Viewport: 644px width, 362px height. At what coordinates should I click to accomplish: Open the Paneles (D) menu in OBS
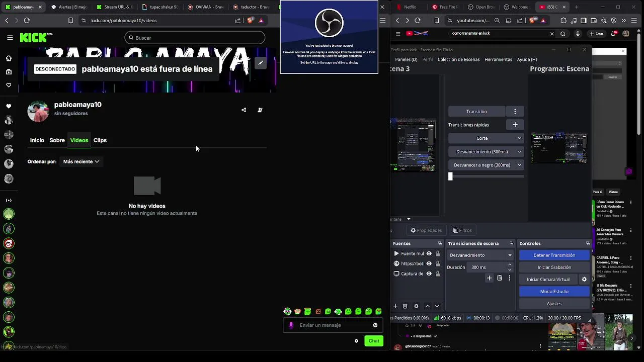coord(406,59)
